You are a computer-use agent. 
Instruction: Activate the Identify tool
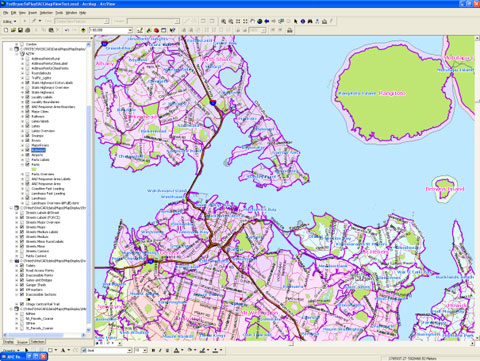[x=303, y=21]
